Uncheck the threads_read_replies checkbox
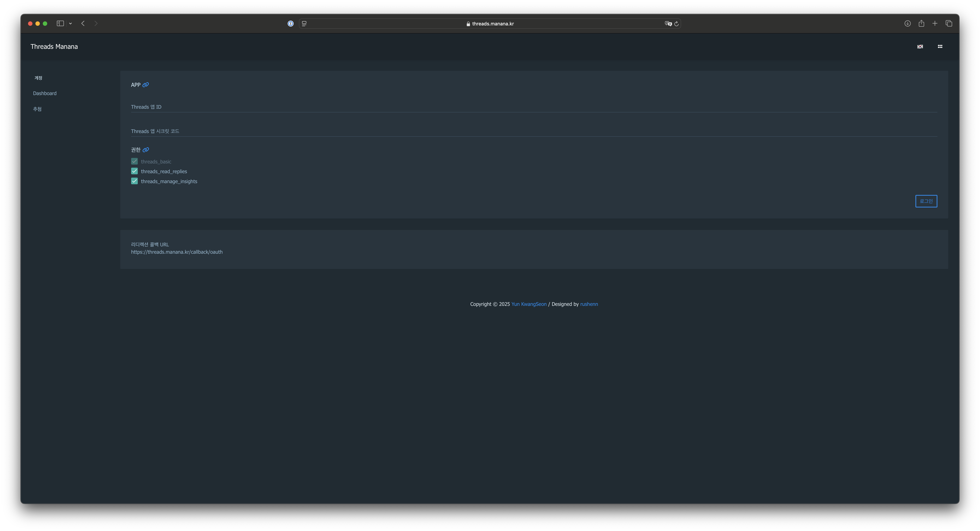The height and width of the screenshot is (531, 980). [134, 171]
